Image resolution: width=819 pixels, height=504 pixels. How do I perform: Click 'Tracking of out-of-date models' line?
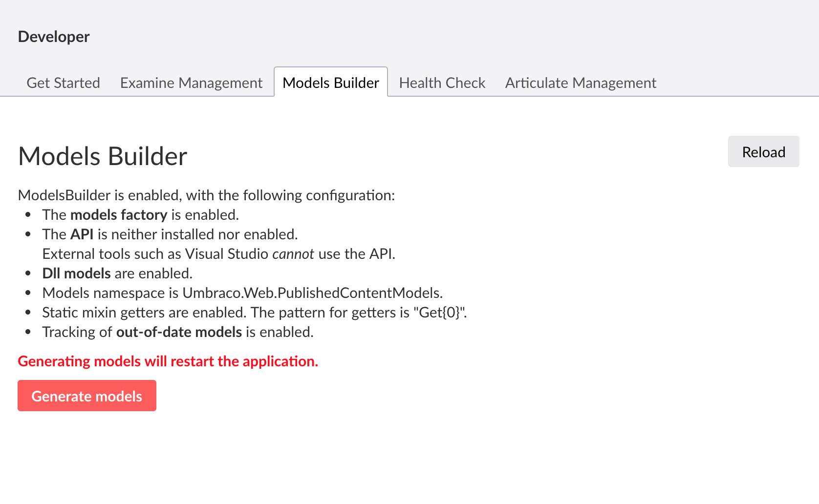click(x=178, y=332)
